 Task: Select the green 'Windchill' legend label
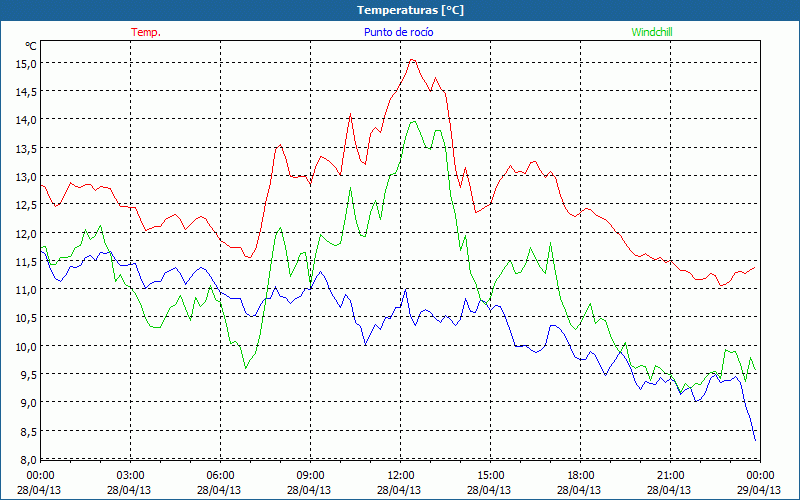point(652,32)
